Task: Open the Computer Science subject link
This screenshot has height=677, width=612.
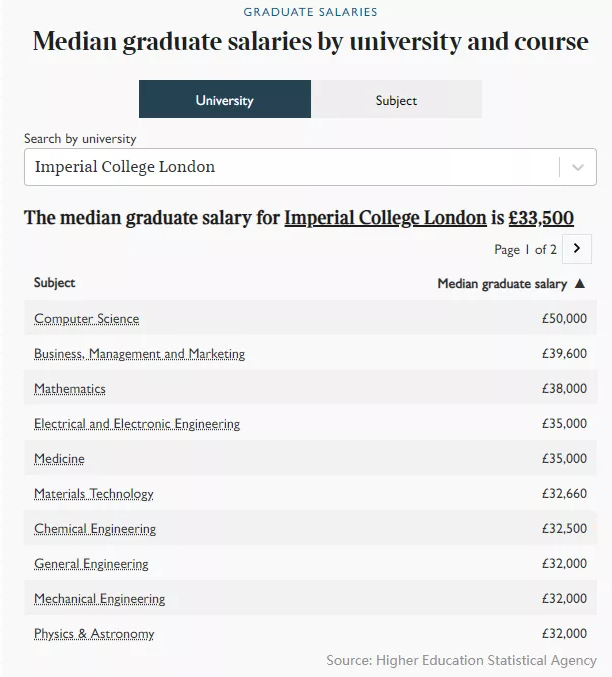Action: pos(87,319)
